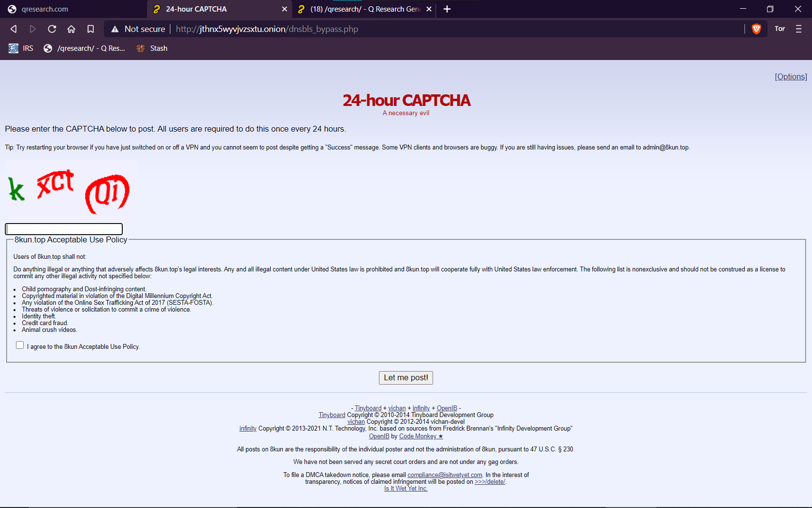
Task: Restore down the browser window
Action: tap(770, 9)
